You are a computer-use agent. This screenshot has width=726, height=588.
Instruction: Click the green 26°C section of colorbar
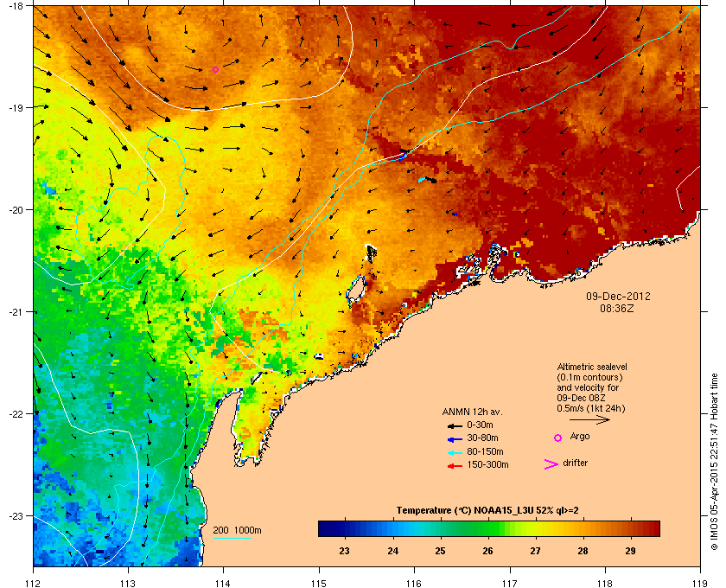click(x=487, y=528)
